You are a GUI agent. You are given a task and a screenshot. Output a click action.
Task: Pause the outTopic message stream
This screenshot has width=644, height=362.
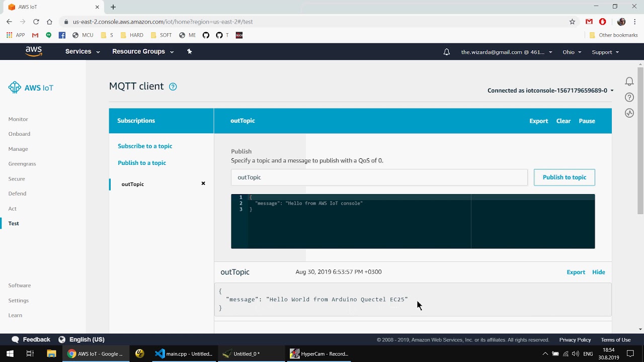tap(587, 121)
